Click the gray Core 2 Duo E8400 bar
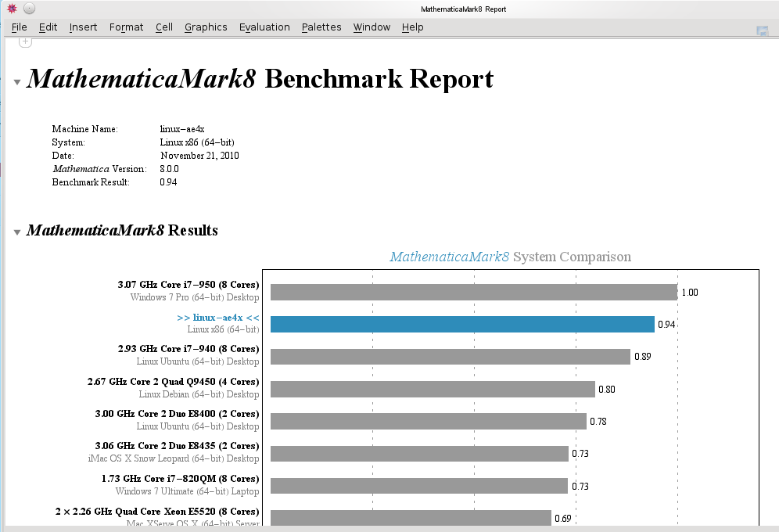The image size is (779, 532). [429, 421]
